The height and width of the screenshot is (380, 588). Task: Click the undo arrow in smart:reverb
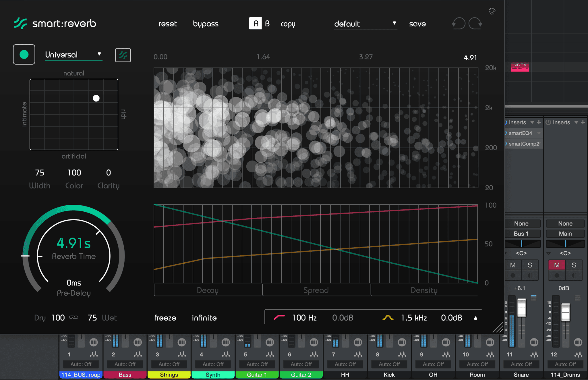coord(459,23)
